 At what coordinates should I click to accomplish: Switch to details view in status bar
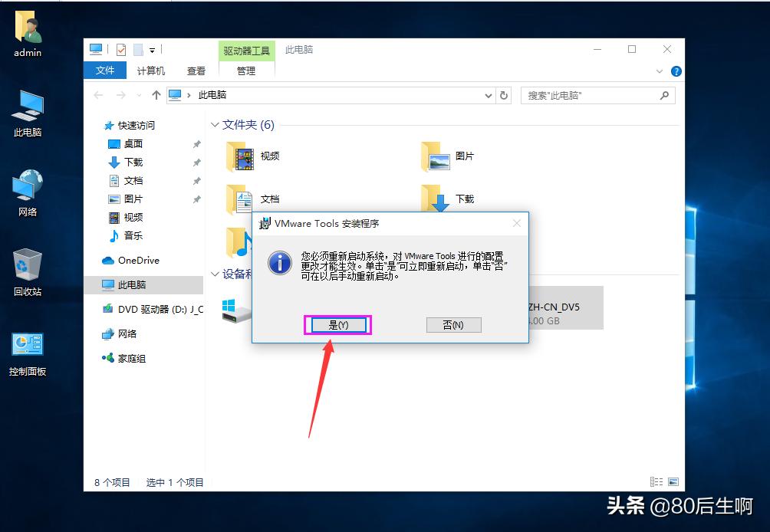656,481
